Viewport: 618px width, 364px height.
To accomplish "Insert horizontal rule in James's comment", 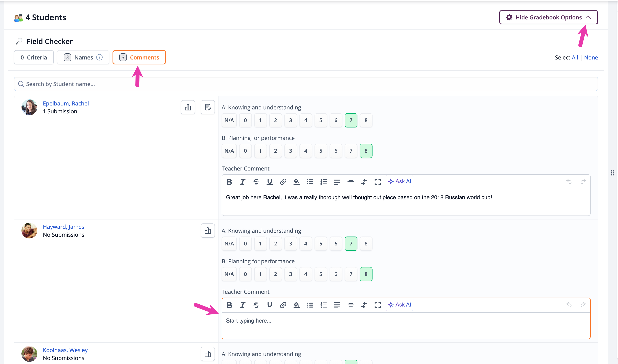I will tap(351, 305).
